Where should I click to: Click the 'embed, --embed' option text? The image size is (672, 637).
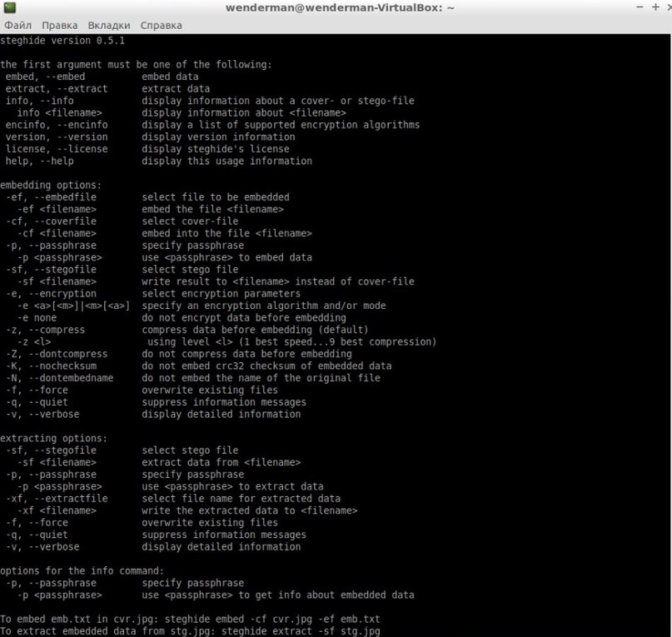click(x=45, y=77)
